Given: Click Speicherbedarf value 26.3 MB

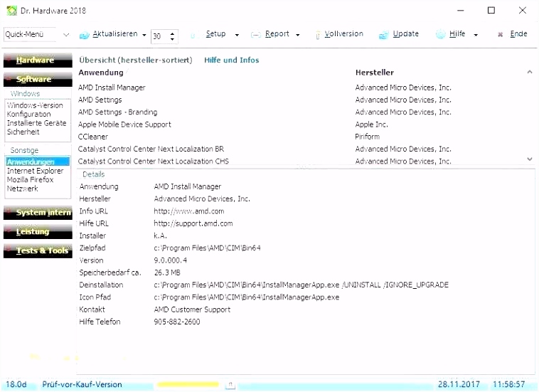Looking at the screenshot, I should click(167, 273).
